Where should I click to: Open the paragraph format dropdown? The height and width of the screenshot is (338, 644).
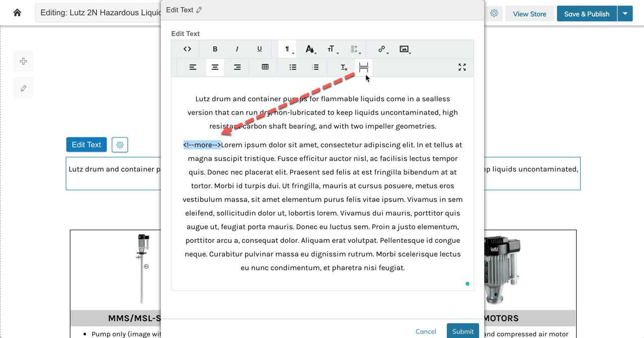click(288, 49)
